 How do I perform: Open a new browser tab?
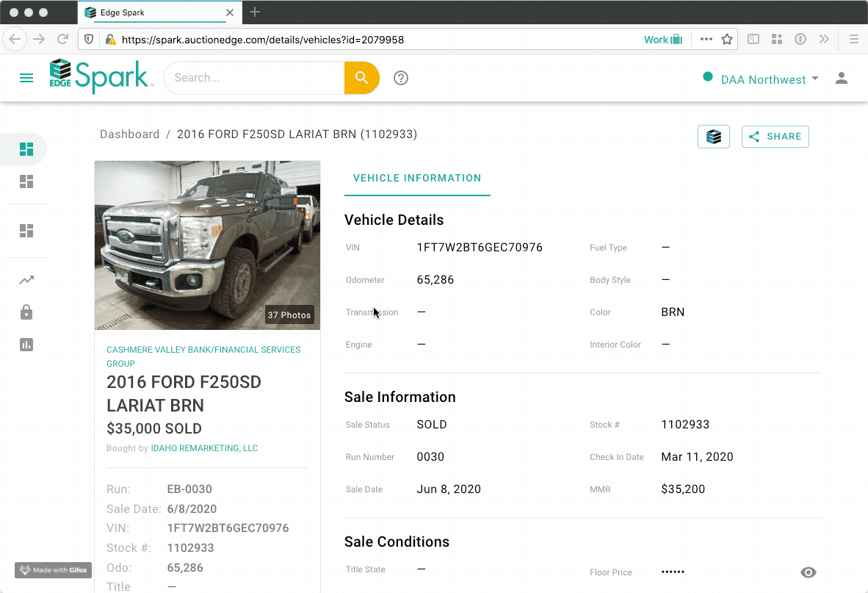[255, 12]
